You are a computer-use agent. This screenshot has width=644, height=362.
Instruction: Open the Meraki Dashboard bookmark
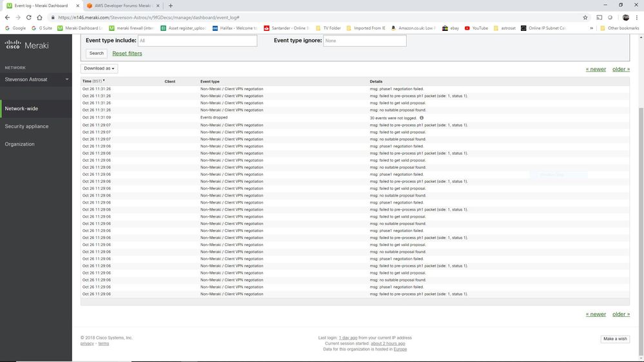pyautogui.click(x=80, y=28)
